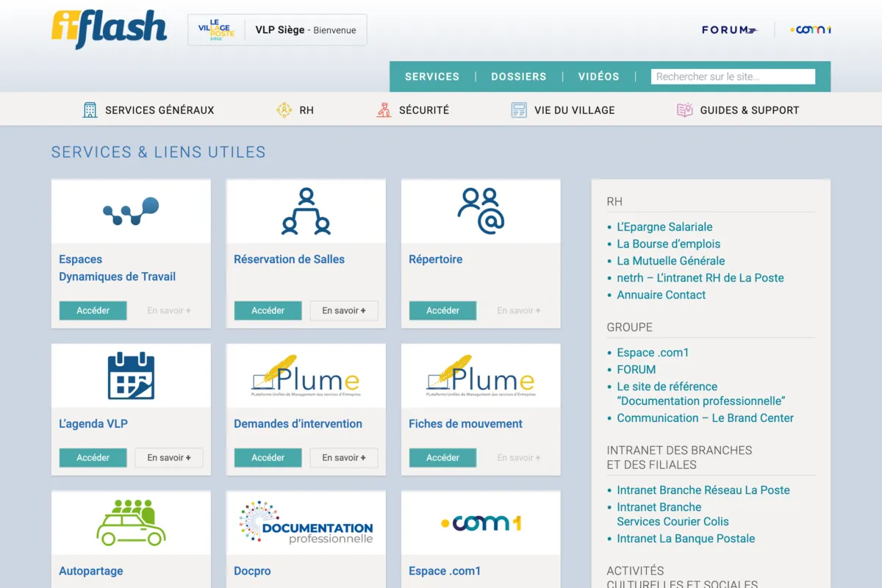Click L'agenda VLP calendar icon
Viewport: 882px width, 588px height.
click(131, 376)
